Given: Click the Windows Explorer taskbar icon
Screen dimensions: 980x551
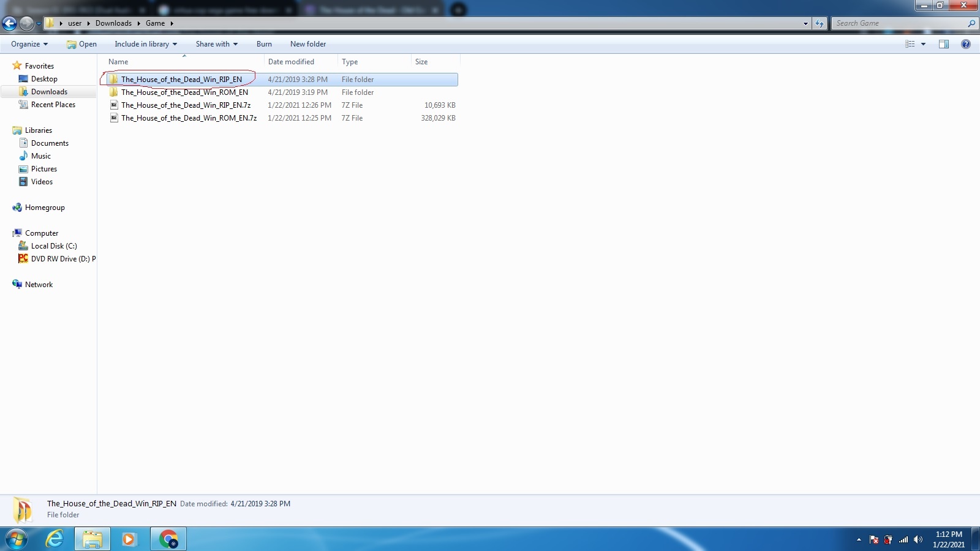Looking at the screenshot, I should [92, 539].
